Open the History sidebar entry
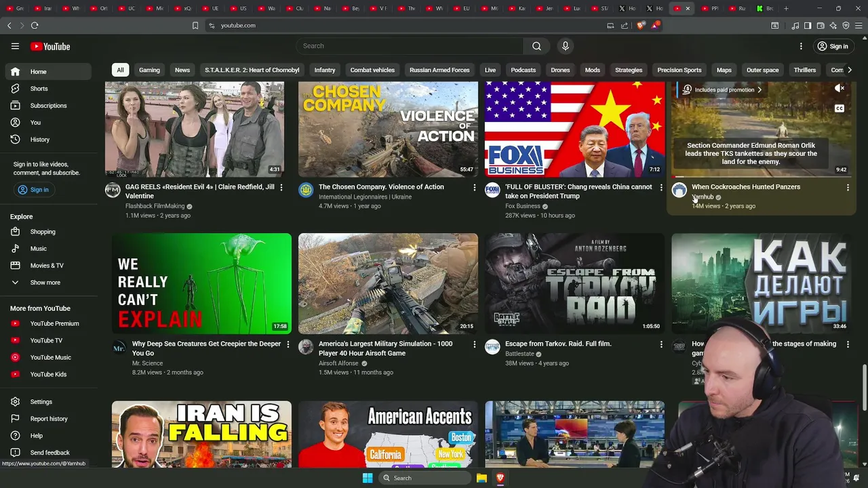The image size is (868, 488). 47,140
